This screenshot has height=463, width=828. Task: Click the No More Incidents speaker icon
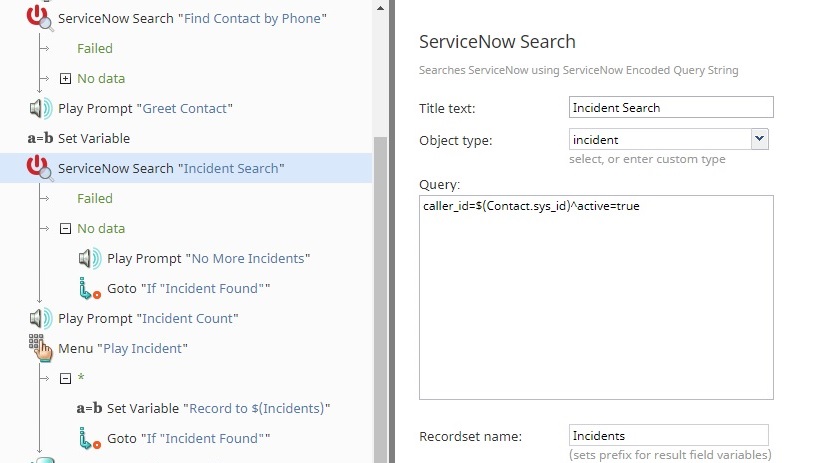90,259
